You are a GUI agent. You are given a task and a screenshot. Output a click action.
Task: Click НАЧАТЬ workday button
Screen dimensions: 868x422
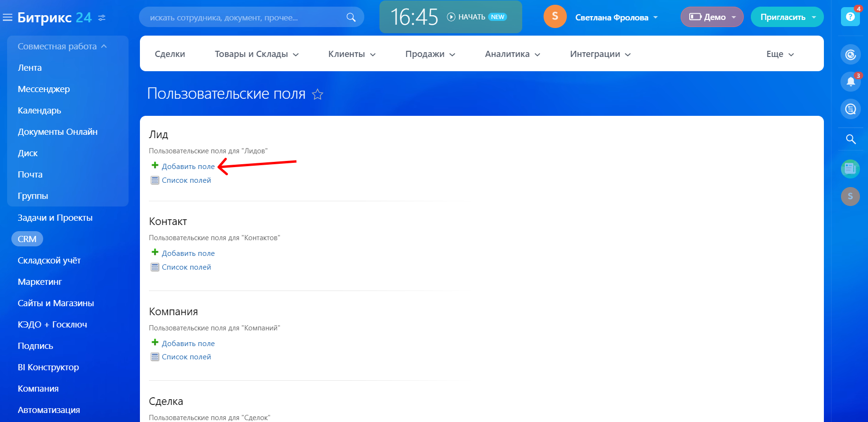click(471, 17)
